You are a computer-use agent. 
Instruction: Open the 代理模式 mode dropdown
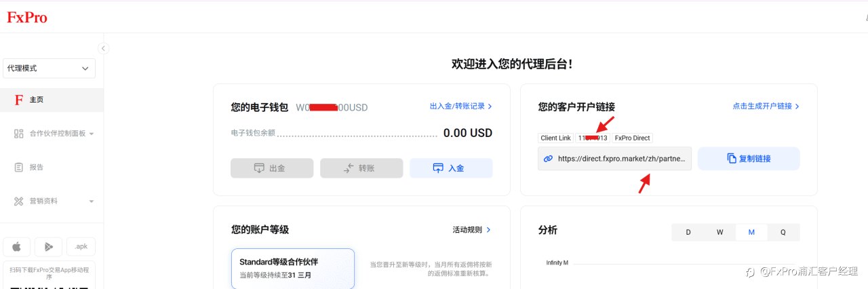click(49, 69)
